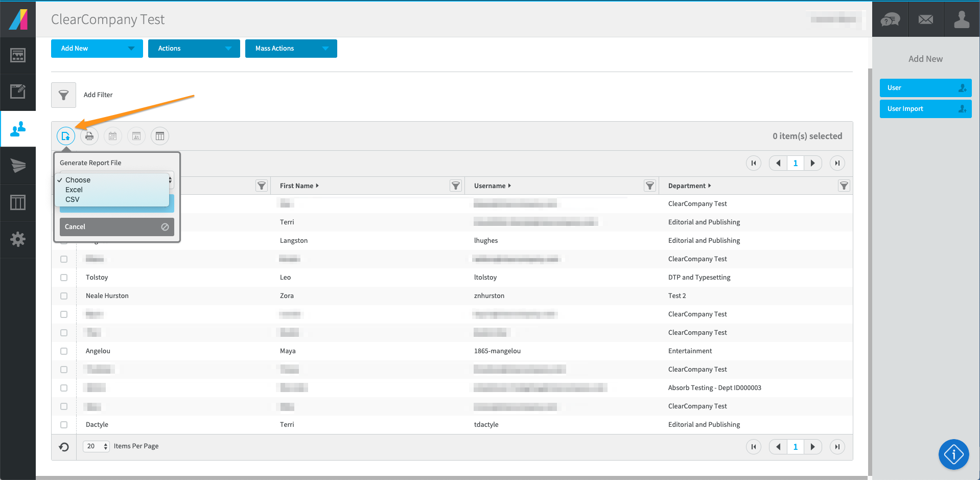980x480 pixels.
Task: Open the Actions dropdown
Action: click(x=194, y=49)
